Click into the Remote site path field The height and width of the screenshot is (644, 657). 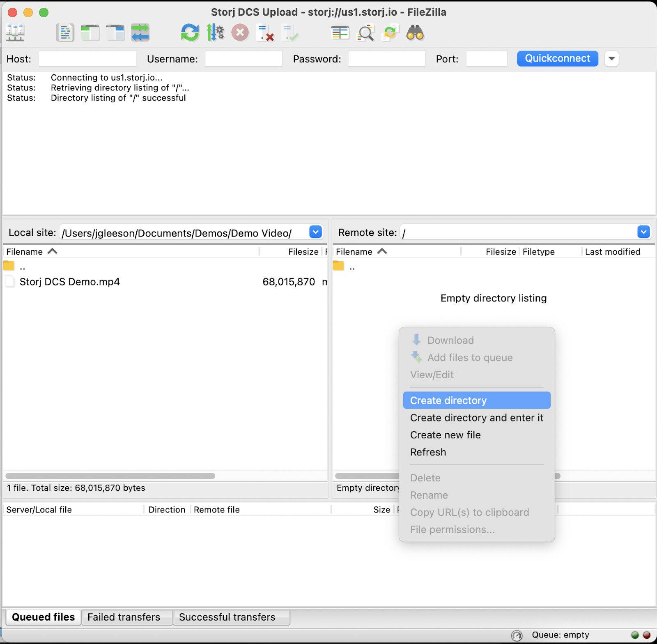pyautogui.click(x=518, y=232)
